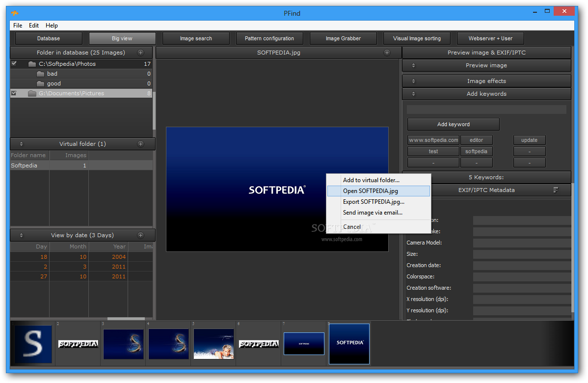Click the editor keyword button
The width and height of the screenshot is (588, 383).
point(476,140)
